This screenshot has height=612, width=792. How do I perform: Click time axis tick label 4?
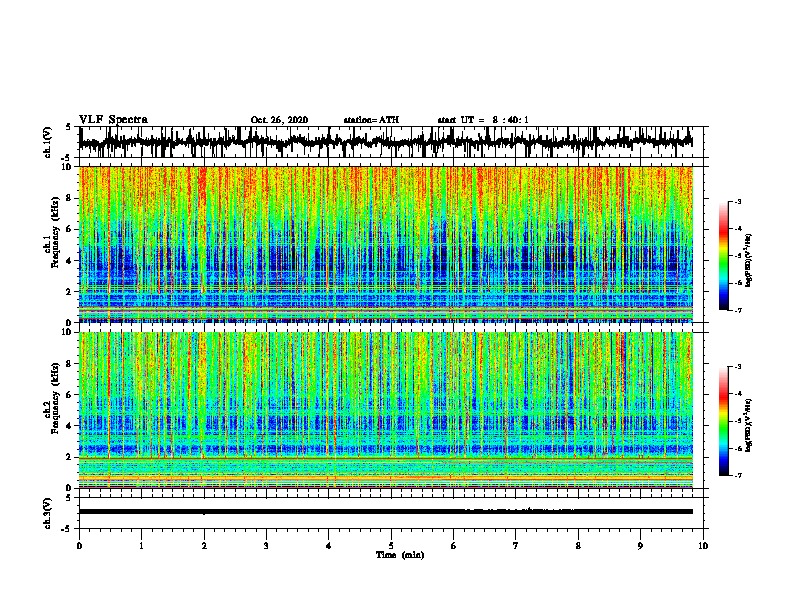tap(329, 546)
